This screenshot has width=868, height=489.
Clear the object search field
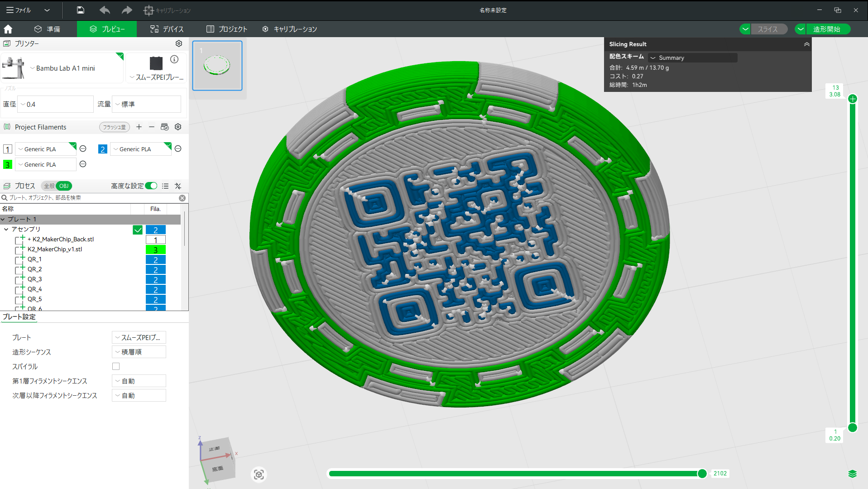(x=182, y=198)
